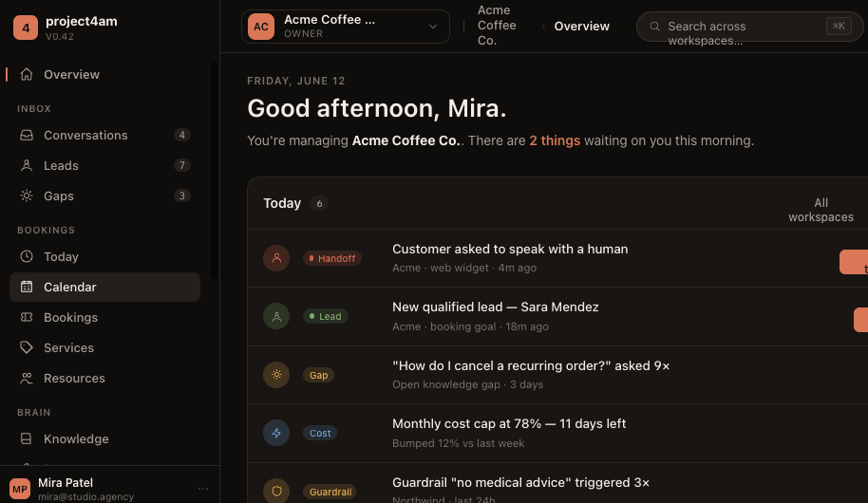This screenshot has height=503, width=868.
Task: Click the MP user avatar
Action: pyautogui.click(x=20, y=489)
